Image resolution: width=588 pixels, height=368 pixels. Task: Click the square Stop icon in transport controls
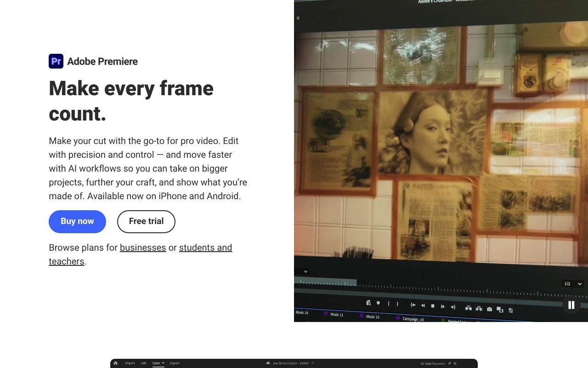(433, 306)
